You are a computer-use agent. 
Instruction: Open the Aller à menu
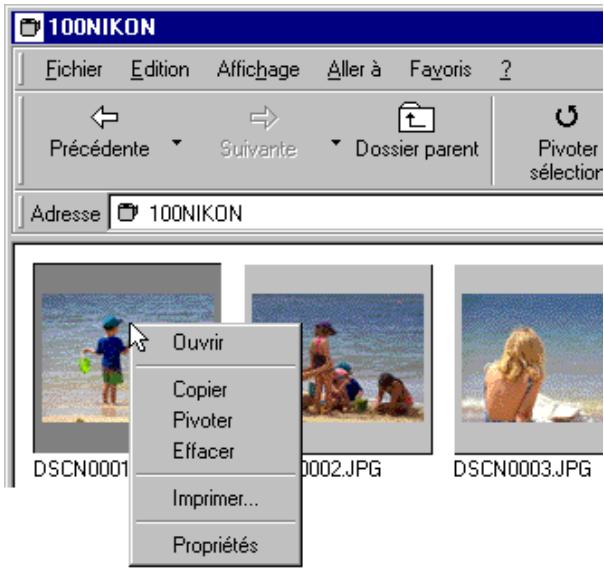coord(354,70)
